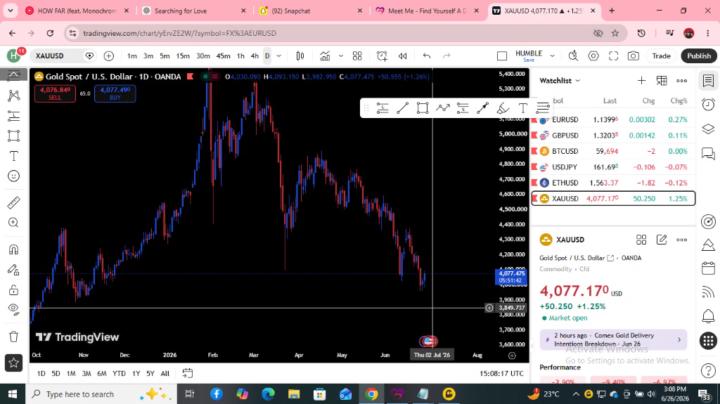Take a snapshot with the camera icon

point(633,56)
